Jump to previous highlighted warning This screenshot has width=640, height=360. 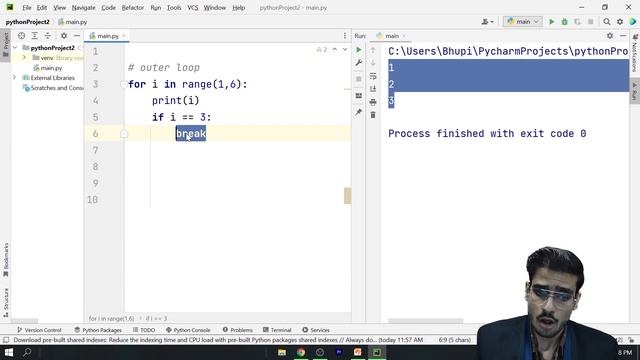335,49
